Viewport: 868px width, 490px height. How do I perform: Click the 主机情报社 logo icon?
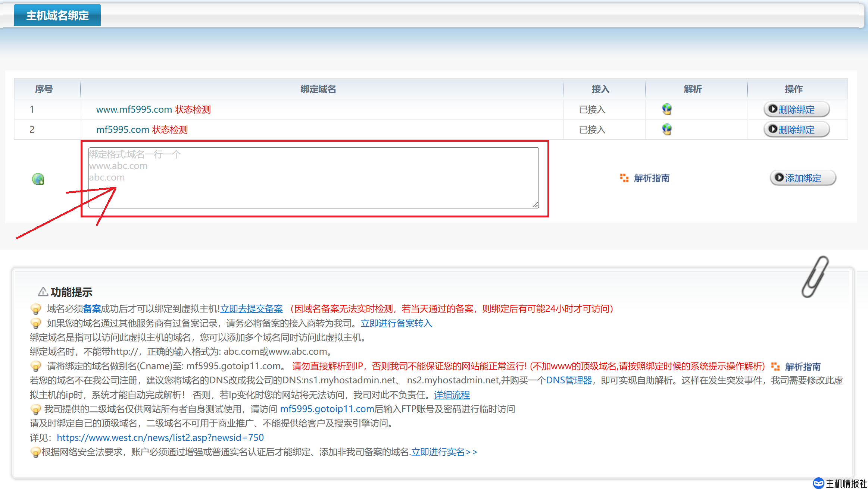coord(818,483)
